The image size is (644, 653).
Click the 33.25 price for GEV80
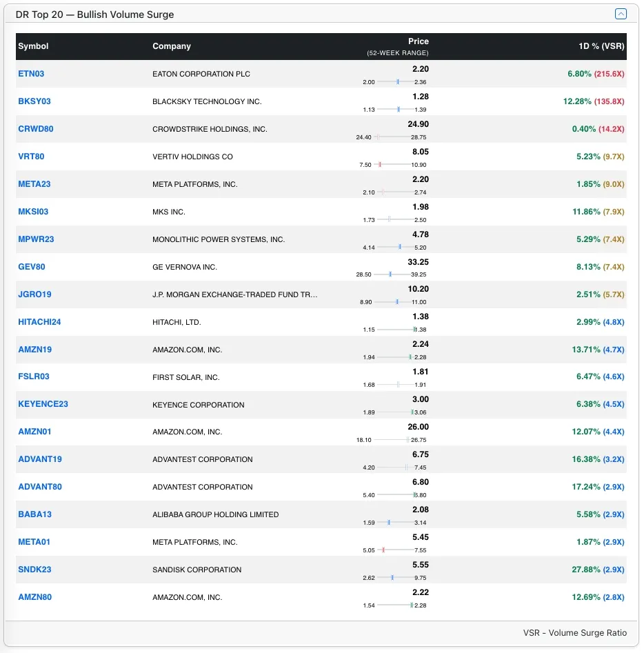tap(418, 262)
